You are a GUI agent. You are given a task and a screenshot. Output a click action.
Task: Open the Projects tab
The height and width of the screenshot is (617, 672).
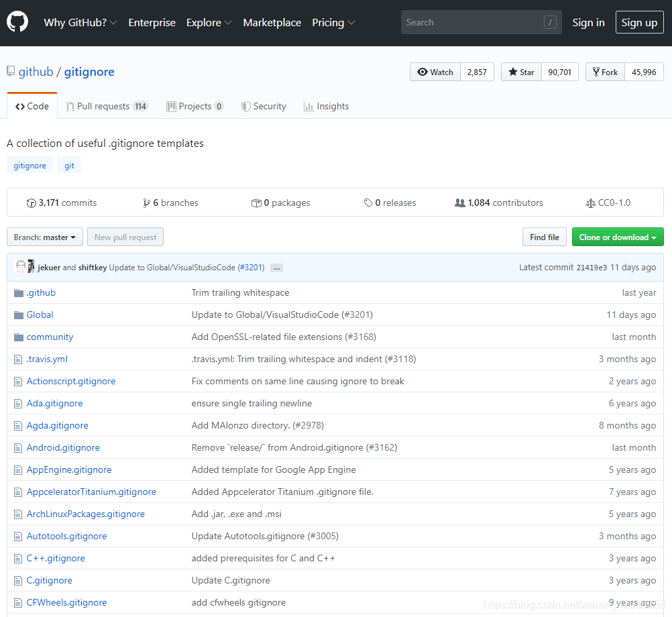click(195, 106)
